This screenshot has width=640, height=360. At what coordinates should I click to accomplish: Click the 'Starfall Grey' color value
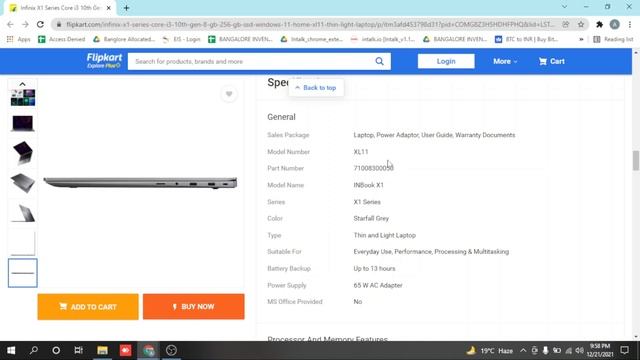pos(371,218)
